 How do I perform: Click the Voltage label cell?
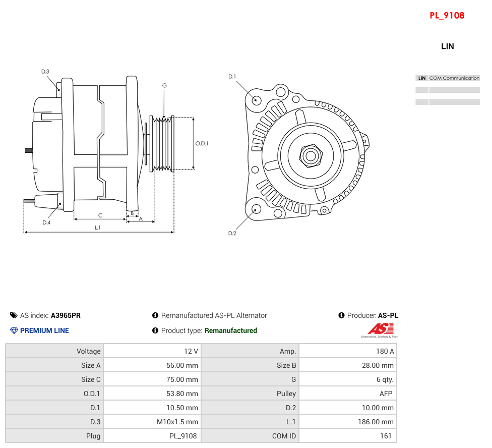54,351
